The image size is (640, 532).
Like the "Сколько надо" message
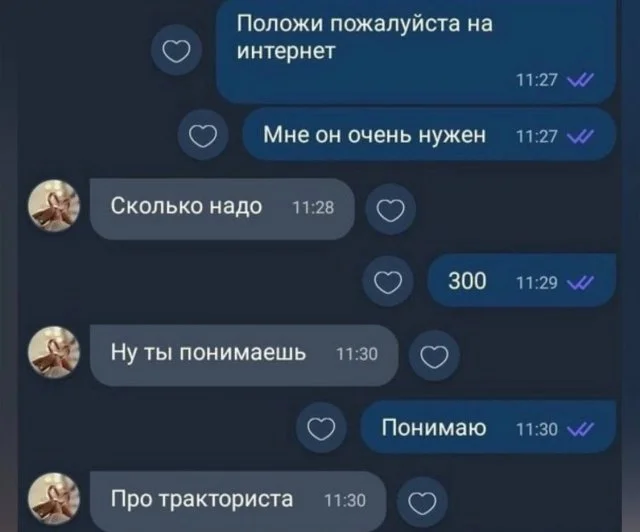(391, 209)
